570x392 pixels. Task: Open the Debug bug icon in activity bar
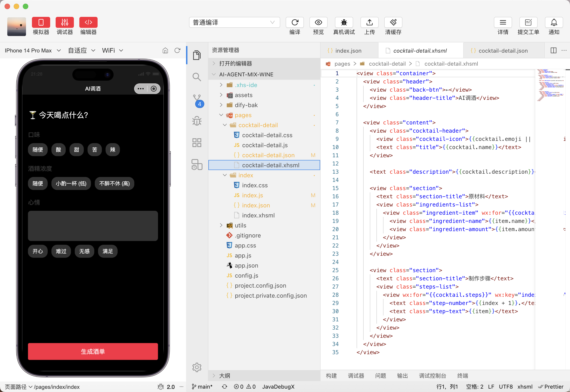[x=197, y=121]
